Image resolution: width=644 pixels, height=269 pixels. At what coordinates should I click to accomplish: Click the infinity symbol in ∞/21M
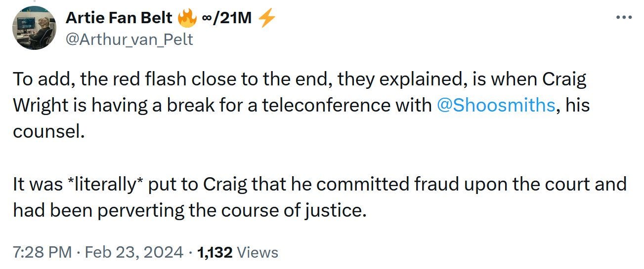(x=208, y=19)
